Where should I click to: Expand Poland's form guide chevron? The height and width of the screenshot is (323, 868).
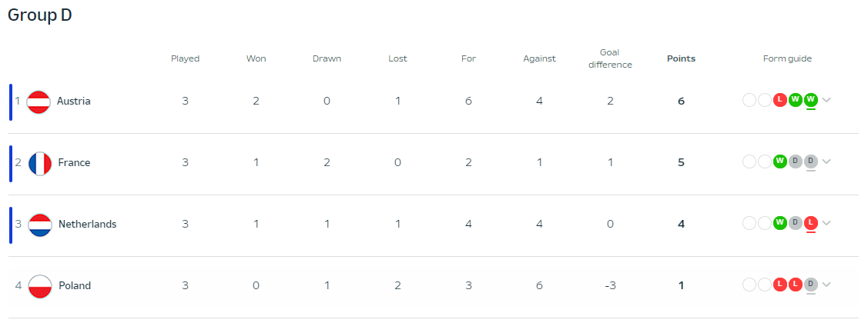[826, 285]
